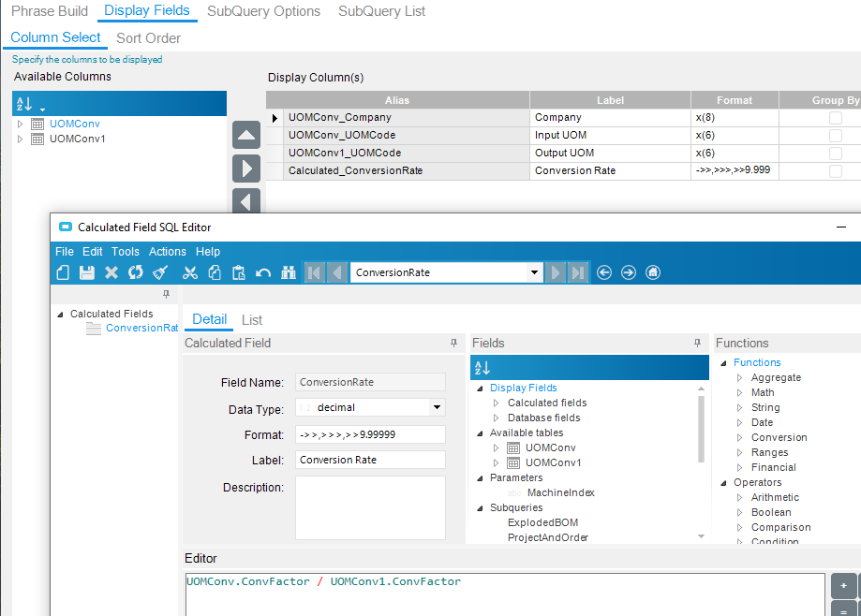Click the Description text area
This screenshot has width=861, height=616.
[x=370, y=508]
